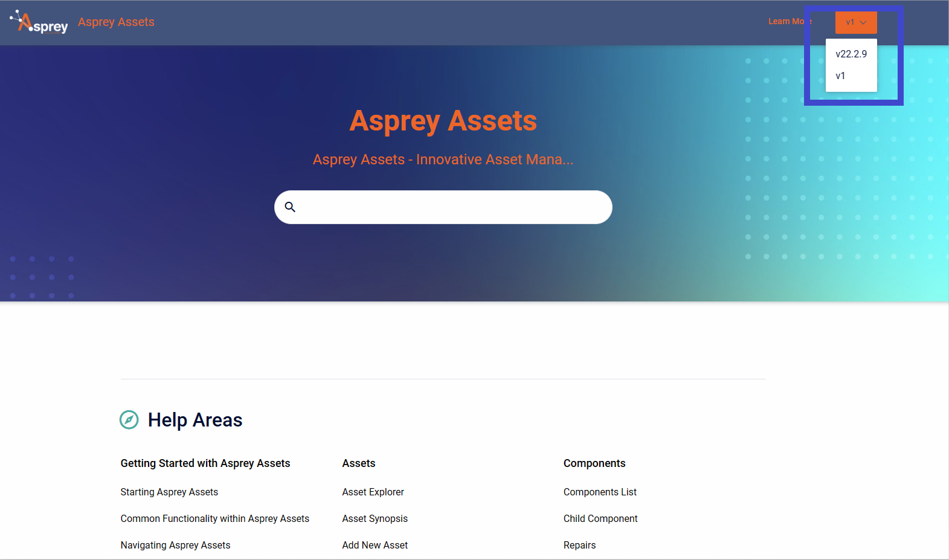Click the compass icon beside Help Areas
This screenshot has height=560, width=949.
(x=129, y=420)
